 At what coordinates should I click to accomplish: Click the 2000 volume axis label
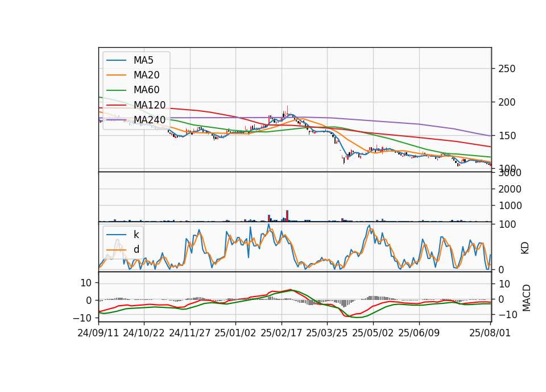510,189
